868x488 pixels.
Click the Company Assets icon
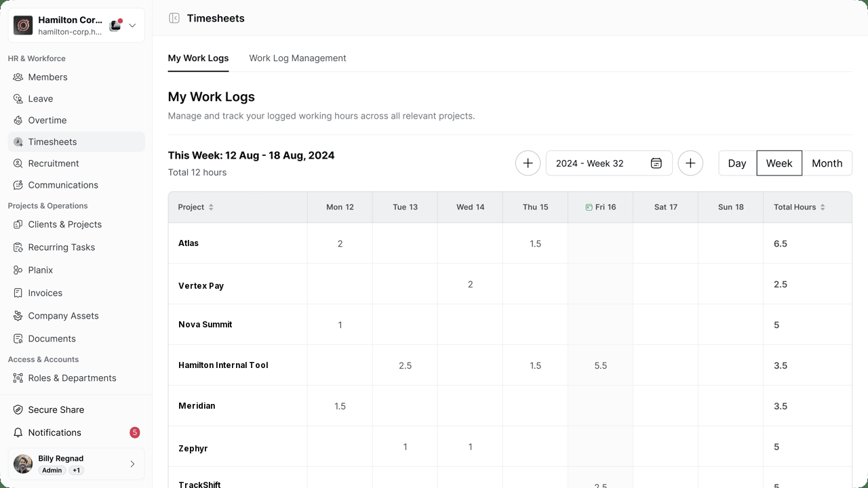pos(18,316)
